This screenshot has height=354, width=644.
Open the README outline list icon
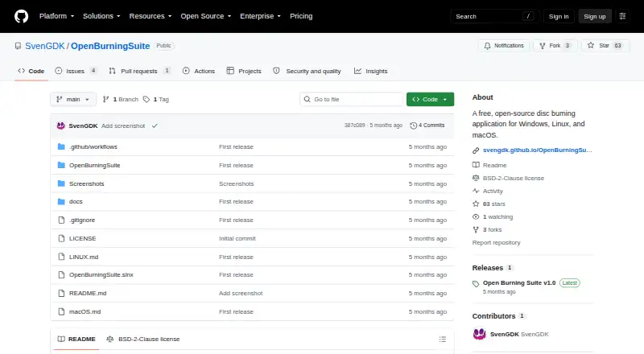pos(442,340)
